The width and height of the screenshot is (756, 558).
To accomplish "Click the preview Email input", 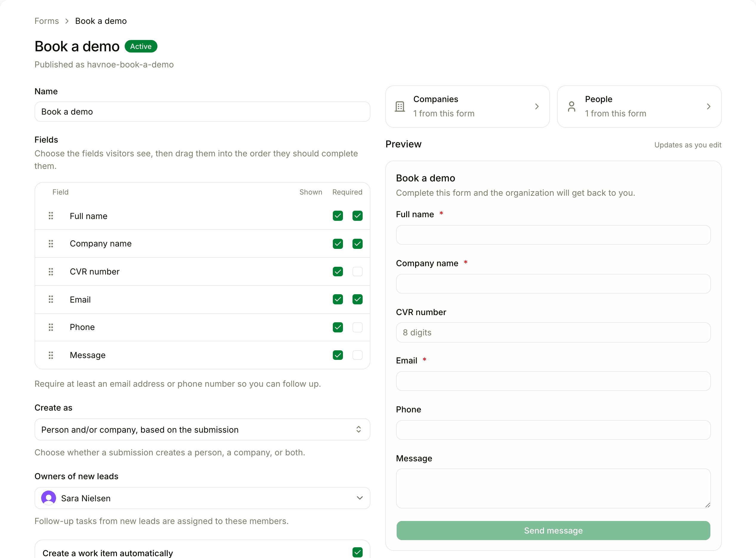I will click(x=553, y=381).
